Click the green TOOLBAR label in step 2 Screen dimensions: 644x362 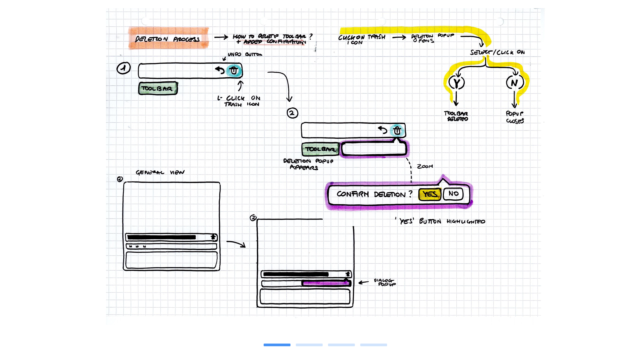point(320,149)
